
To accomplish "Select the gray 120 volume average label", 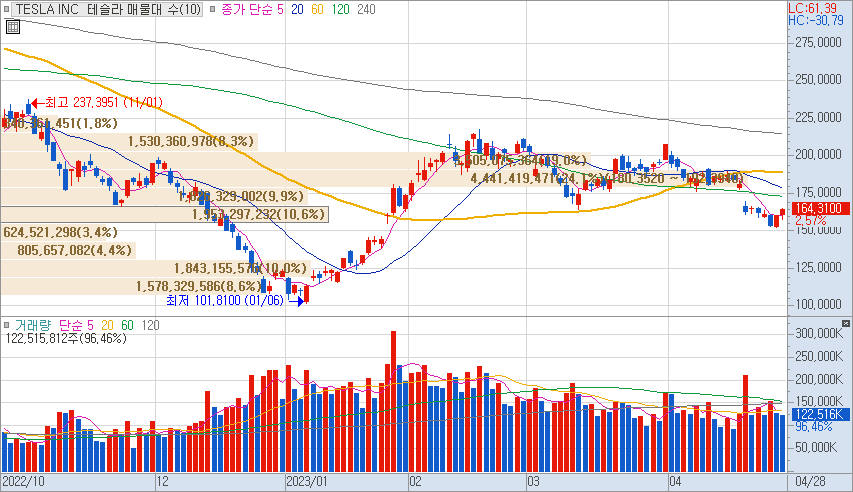I will click(151, 325).
